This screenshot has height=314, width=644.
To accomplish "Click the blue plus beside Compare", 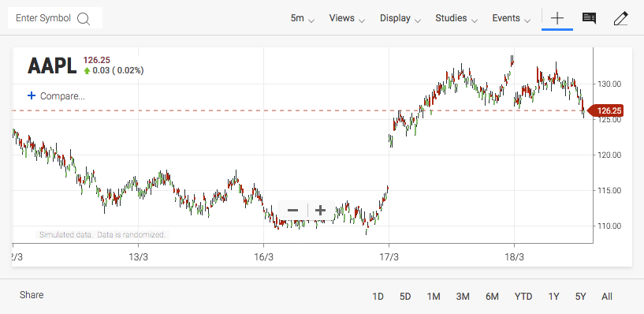I will (x=32, y=95).
